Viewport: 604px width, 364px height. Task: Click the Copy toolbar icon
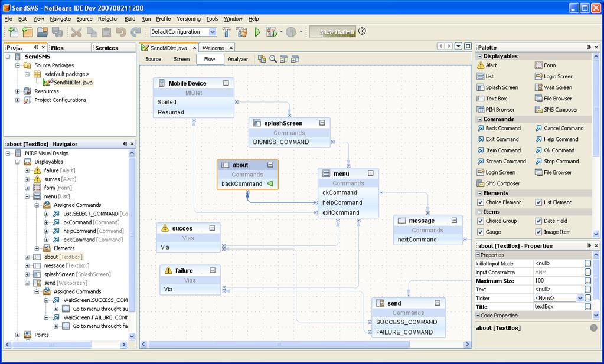92,32
